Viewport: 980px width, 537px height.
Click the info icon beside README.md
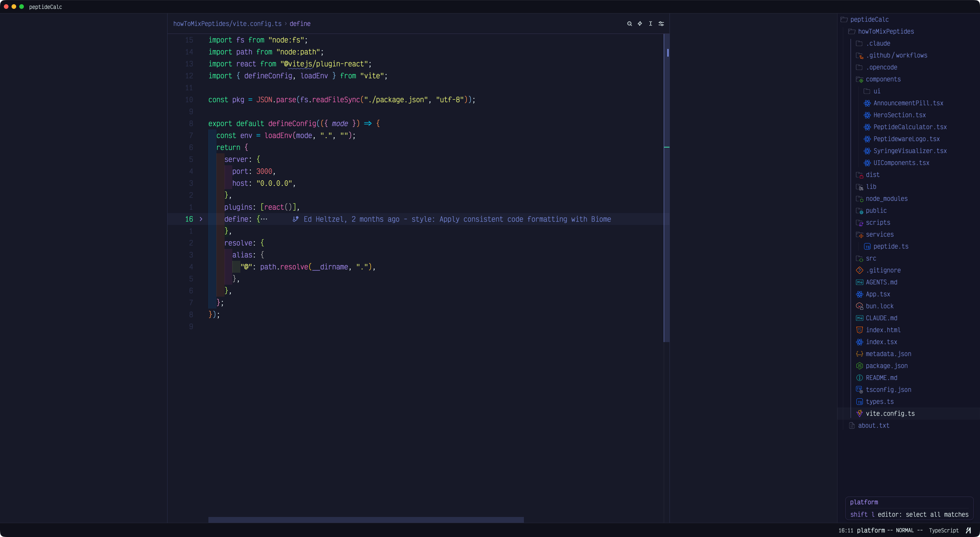(859, 378)
